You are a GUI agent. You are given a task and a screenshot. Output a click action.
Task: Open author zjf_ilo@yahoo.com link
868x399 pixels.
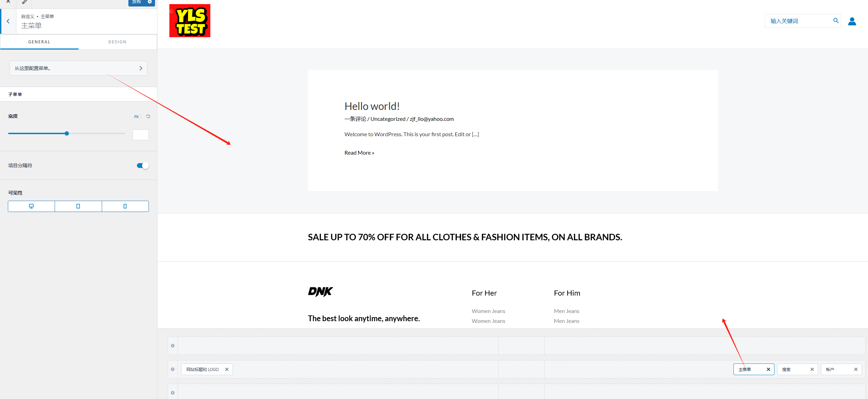click(x=432, y=119)
